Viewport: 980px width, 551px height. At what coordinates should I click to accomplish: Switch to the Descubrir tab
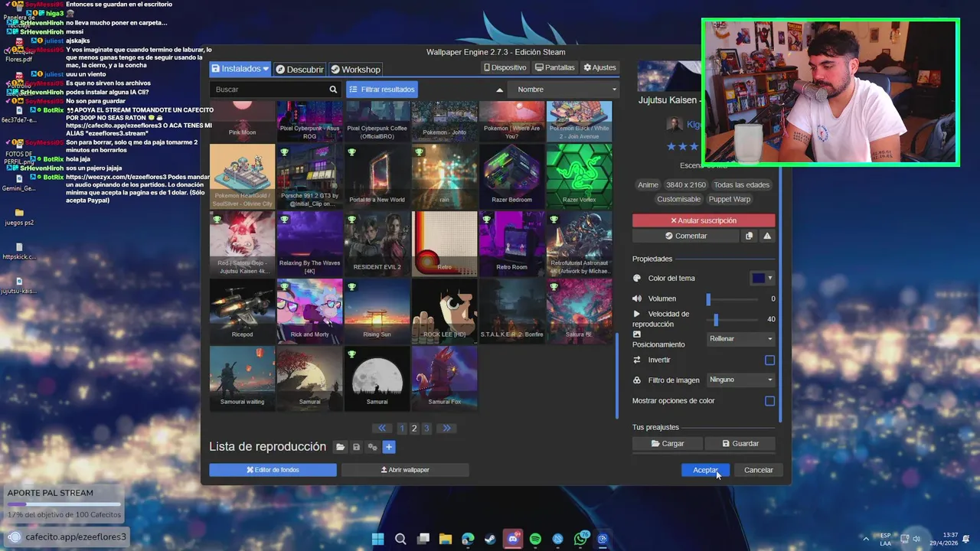pos(299,69)
